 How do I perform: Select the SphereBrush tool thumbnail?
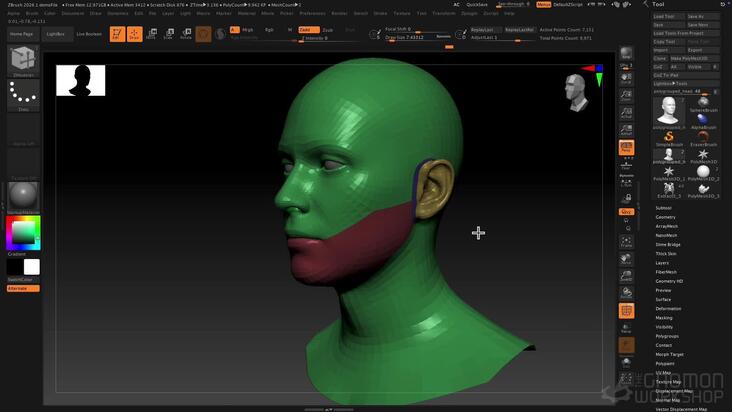(703, 104)
